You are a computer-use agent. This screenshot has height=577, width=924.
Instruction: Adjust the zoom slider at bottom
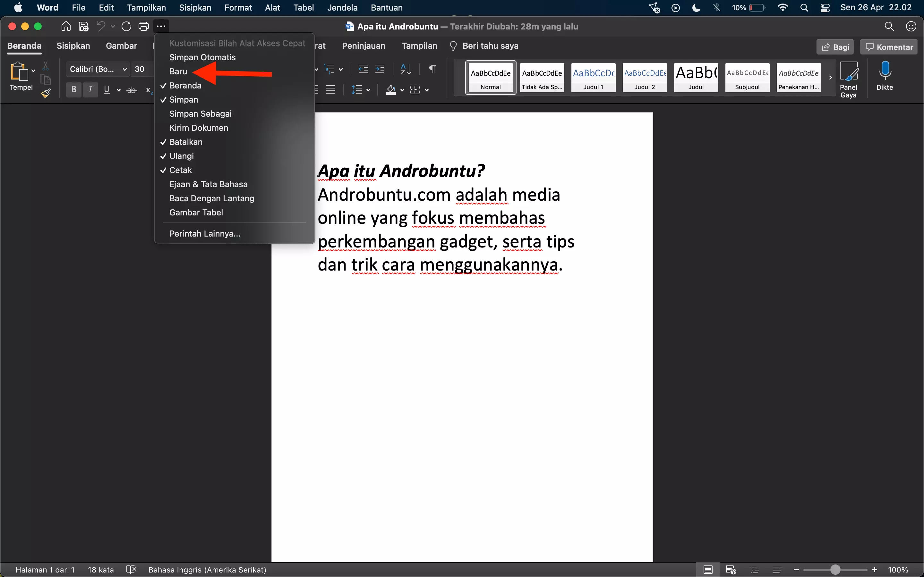835,569
